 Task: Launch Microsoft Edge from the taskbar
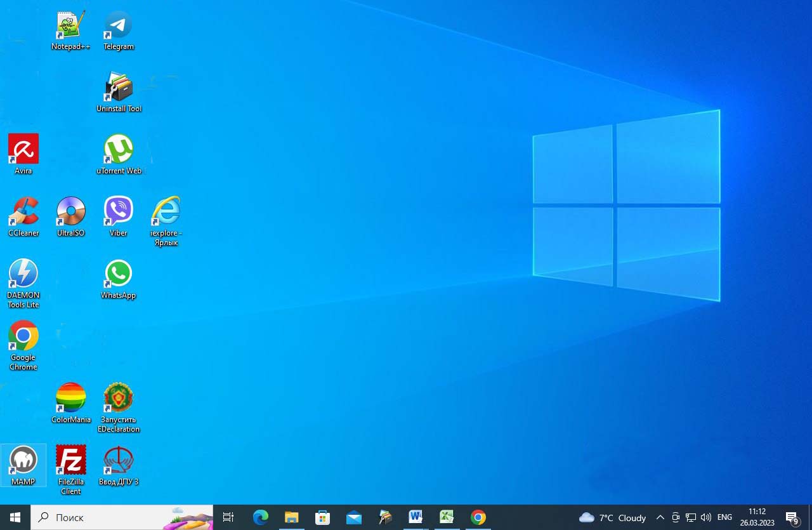(261, 517)
